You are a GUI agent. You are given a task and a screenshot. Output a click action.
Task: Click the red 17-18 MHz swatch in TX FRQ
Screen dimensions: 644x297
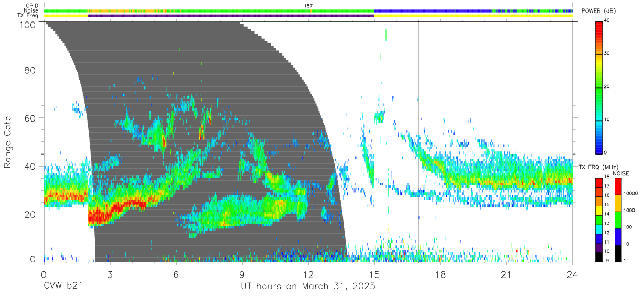click(x=599, y=182)
